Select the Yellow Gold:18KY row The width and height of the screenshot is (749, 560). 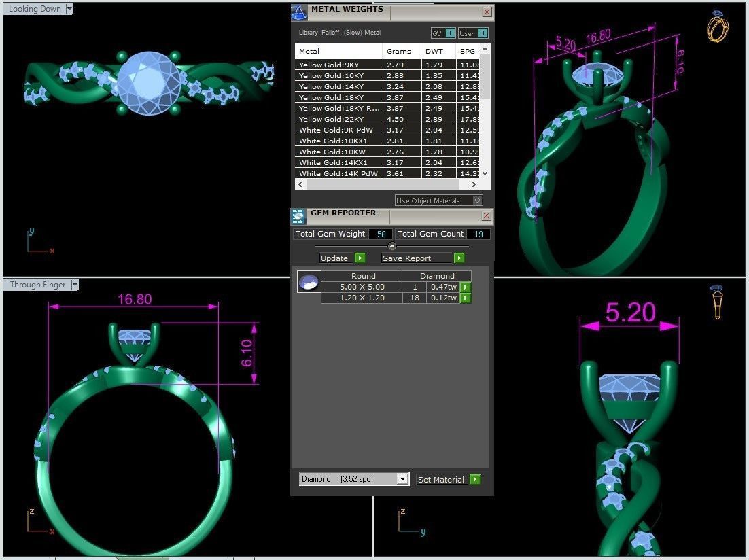[x=387, y=97]
